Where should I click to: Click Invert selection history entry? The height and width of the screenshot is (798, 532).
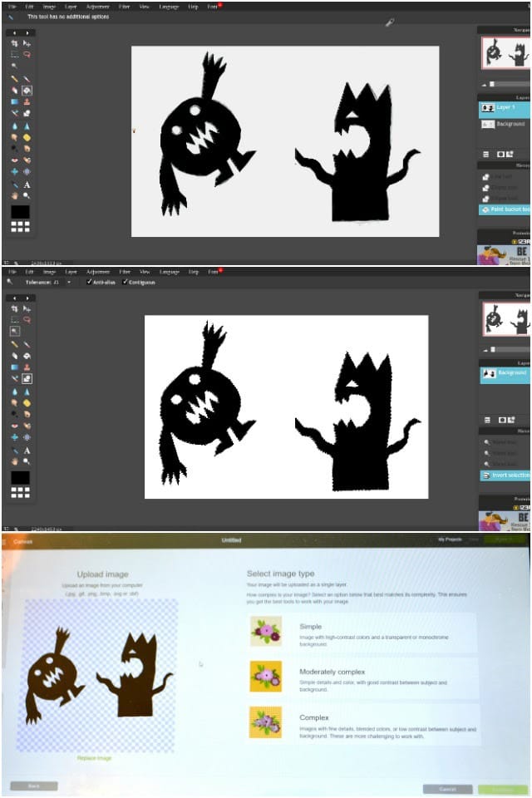(x=505, y=475)
